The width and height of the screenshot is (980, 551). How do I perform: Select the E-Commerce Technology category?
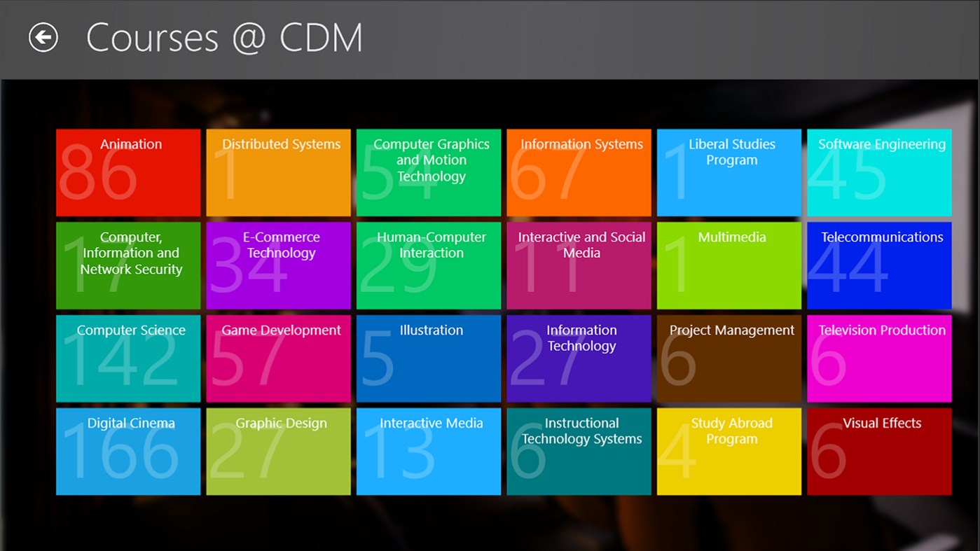point(277,265)
